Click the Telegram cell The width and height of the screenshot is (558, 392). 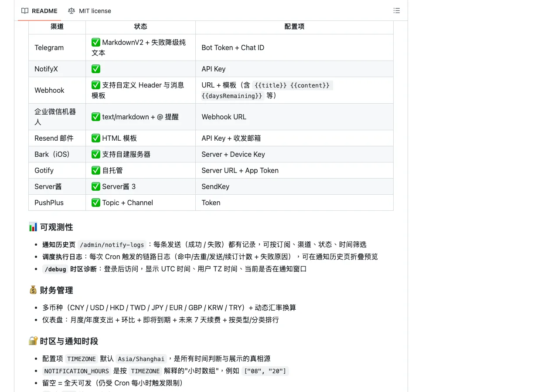pos(57,47)
